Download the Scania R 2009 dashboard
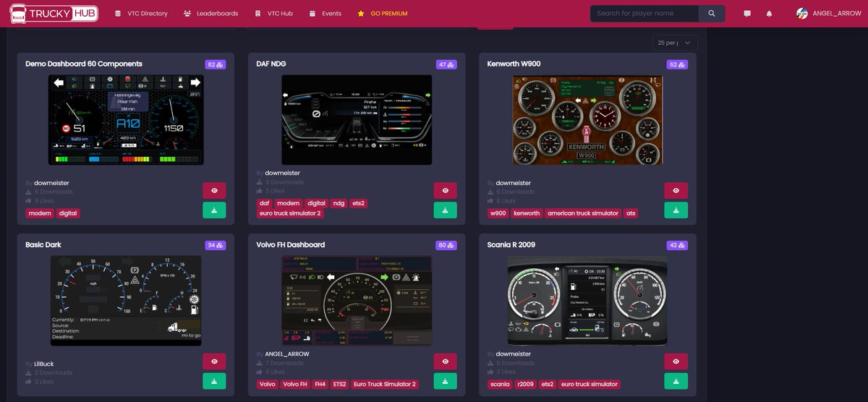Viewport: 868px width, 402px height. 676,381
